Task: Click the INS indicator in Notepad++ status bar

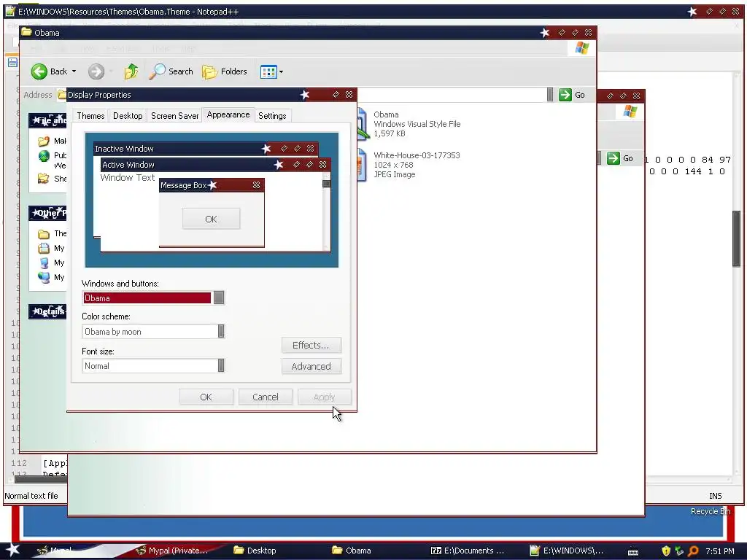Action: click(x=715, y=496)
